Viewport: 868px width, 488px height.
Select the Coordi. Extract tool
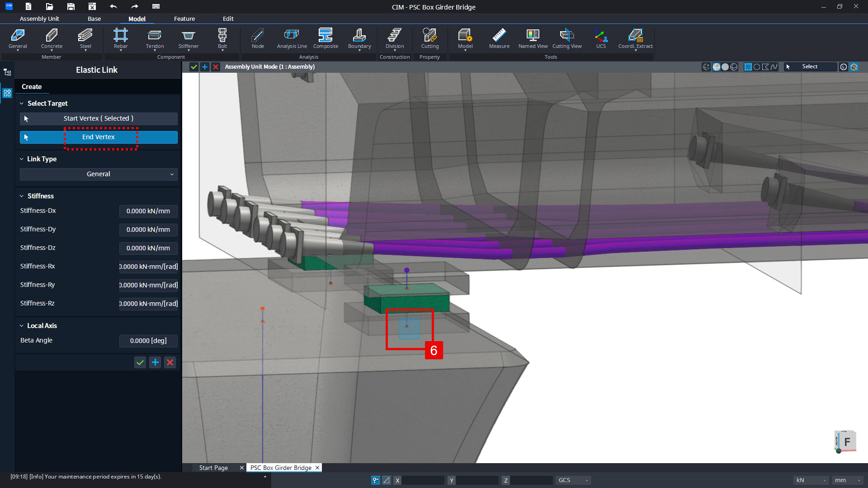[x=635, y=38]
